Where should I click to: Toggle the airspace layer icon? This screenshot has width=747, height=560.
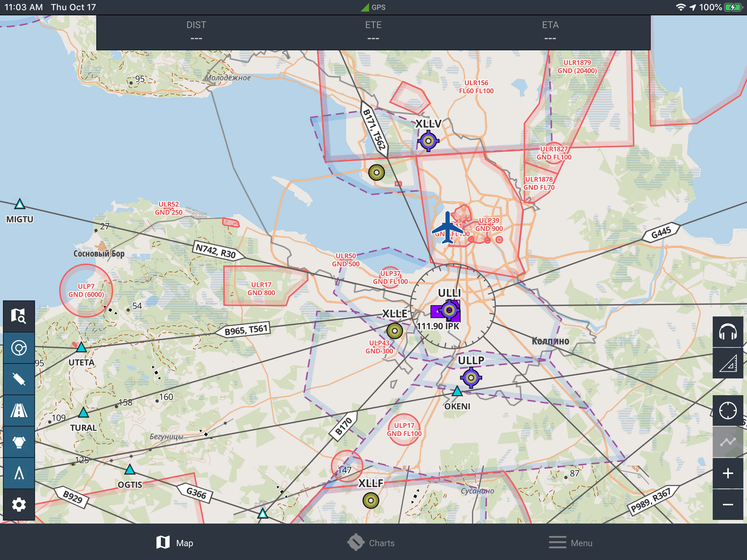(x=19, y=348)
